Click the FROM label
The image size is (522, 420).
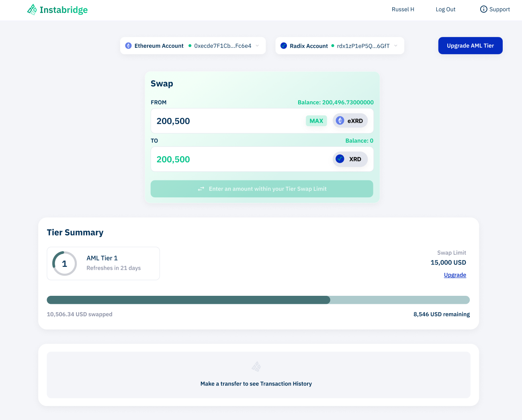[159, 102]
